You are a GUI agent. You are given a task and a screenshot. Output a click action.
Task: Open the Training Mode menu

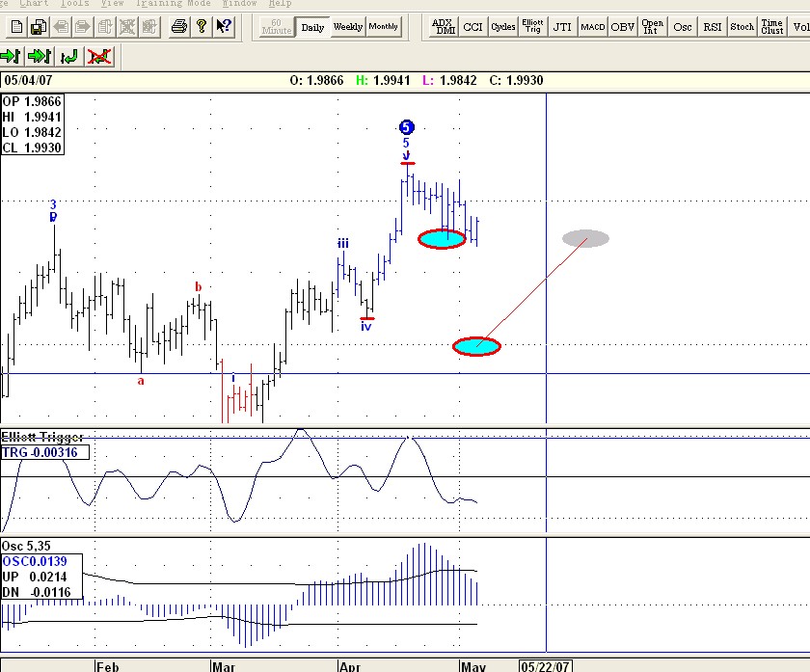point(173,3)
